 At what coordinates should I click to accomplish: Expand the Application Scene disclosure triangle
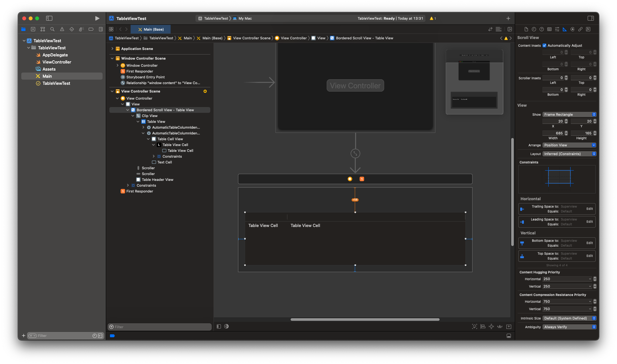pos(112,49)
